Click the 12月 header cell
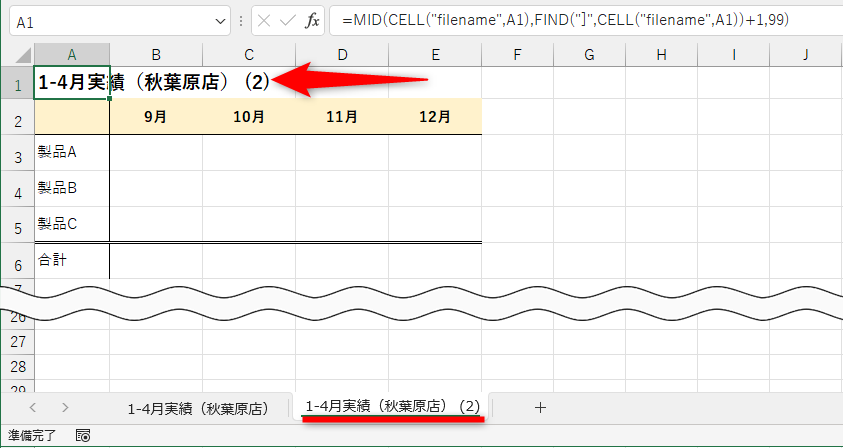Screen dimensions: 843x448 (435, 117)
